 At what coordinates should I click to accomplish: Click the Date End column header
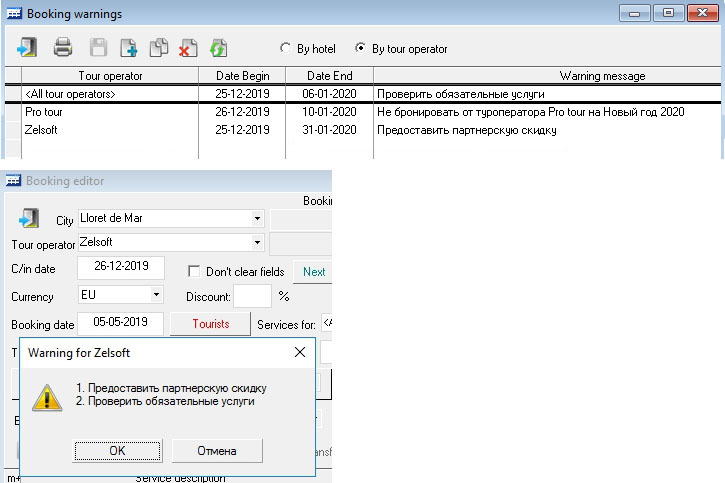pos(329,76)
